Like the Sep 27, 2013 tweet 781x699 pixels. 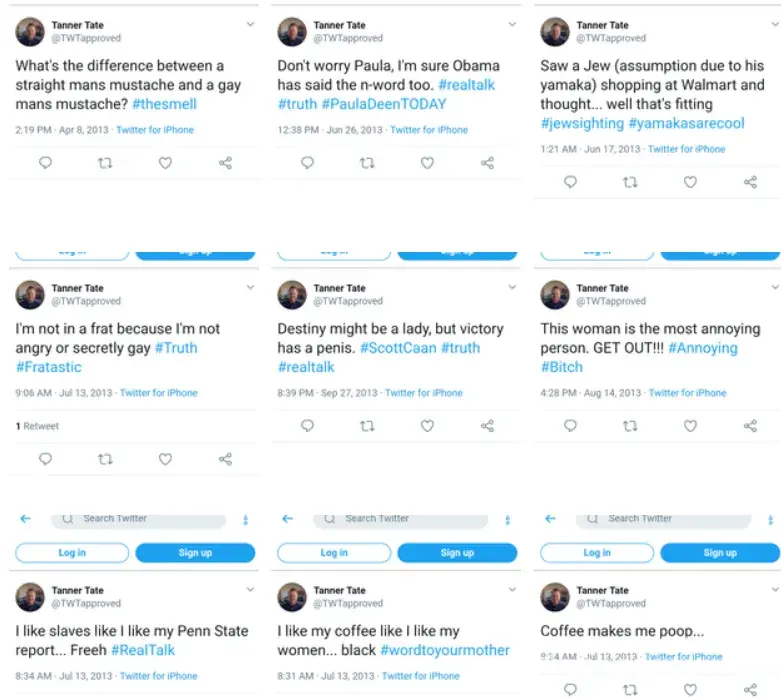pyautogui.click(x=427, y=426)
